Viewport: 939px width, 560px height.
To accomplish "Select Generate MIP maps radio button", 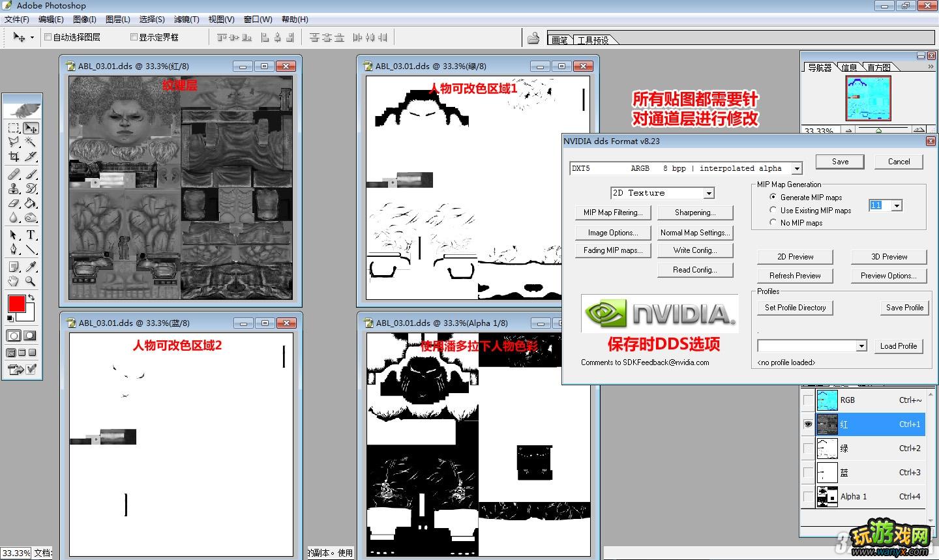I will [x=773, y=197].
